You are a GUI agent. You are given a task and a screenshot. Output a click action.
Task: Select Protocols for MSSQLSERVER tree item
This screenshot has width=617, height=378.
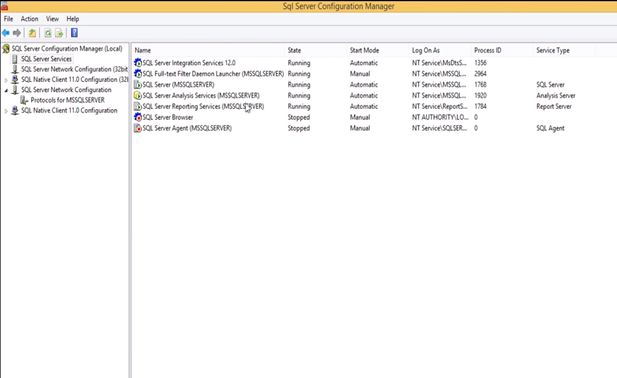(68, 100)
